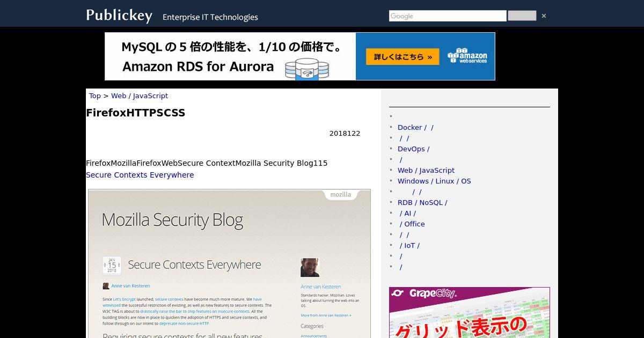Click the orange 詳しくはこちら button
The width and height of the screenshot is (644, 338).
[402, 57]
